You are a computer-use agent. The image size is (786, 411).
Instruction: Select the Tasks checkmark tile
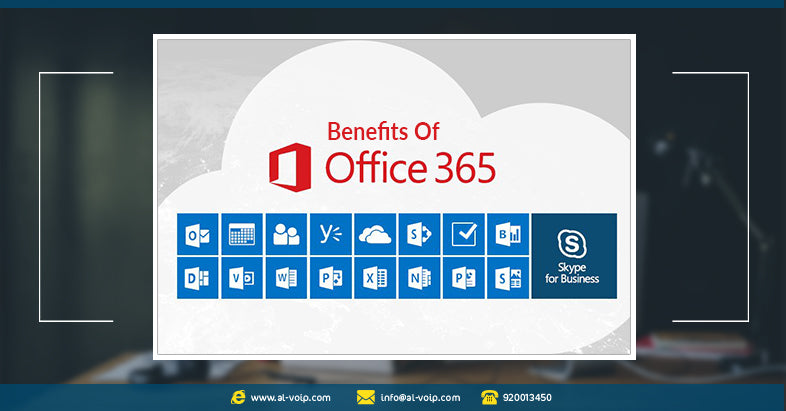[x=463, y=234]
